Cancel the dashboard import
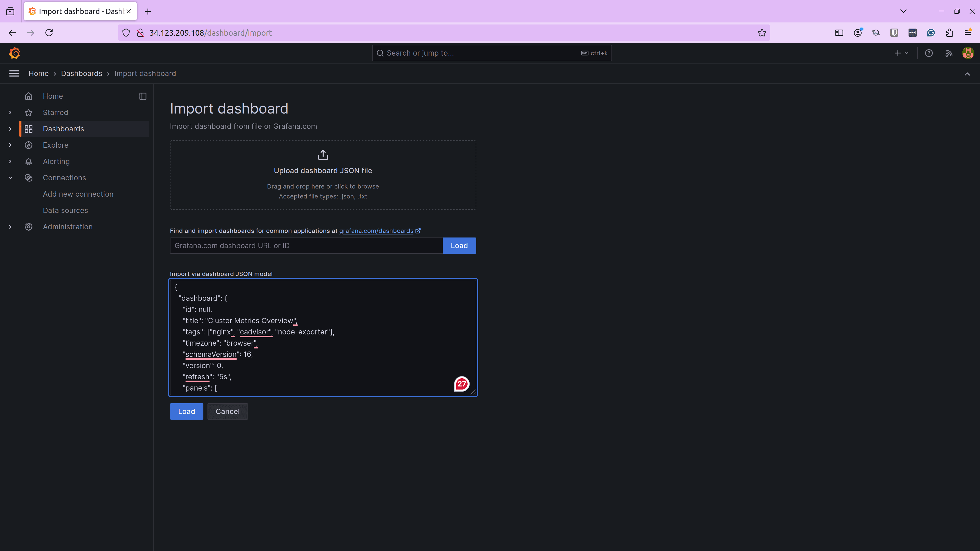Viewport: 980px width, 551px height. click(x=227, y=411)
